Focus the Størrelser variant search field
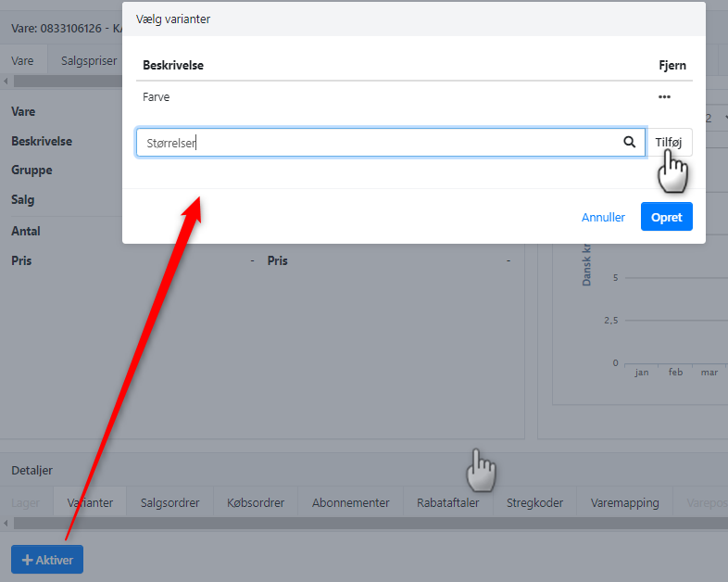The image size is (728, 582). [x=380, y=142]
